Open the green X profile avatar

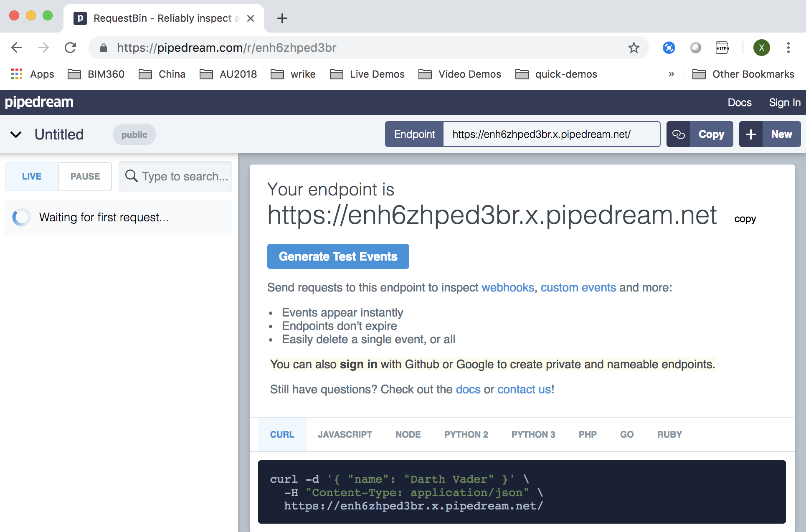pos(762,48)
